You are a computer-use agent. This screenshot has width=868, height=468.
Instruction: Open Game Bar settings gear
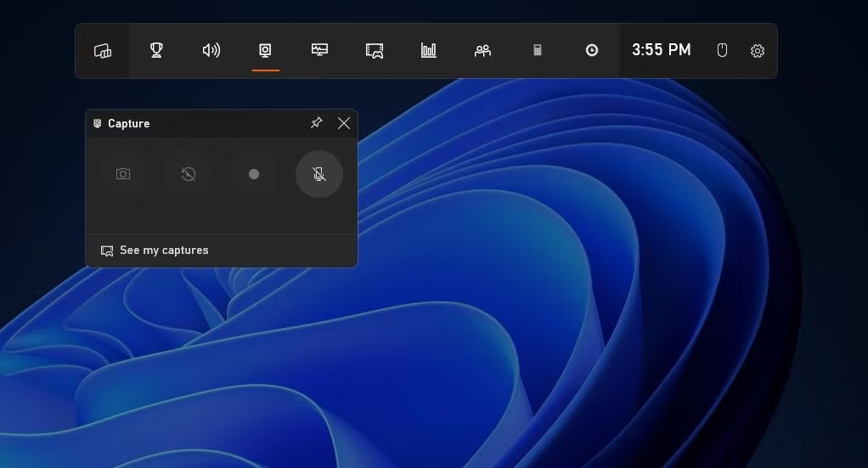(758, 51)
